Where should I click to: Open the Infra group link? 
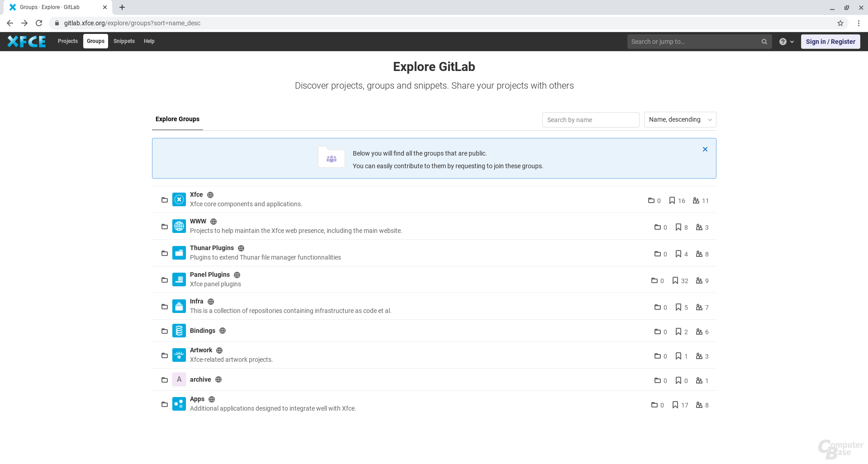[197, 301]
